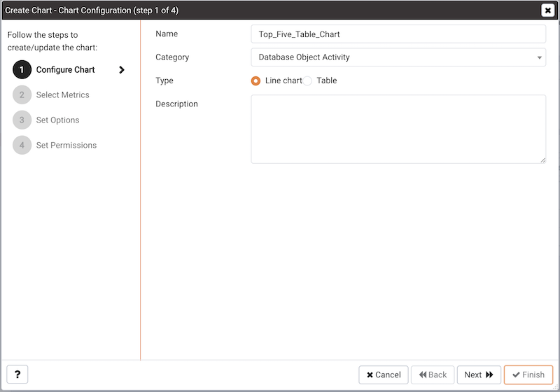Screen dimensions: 560x392
Task: Select step 1 circle icon
Action: pyautogui.click(x=22, y=69)
